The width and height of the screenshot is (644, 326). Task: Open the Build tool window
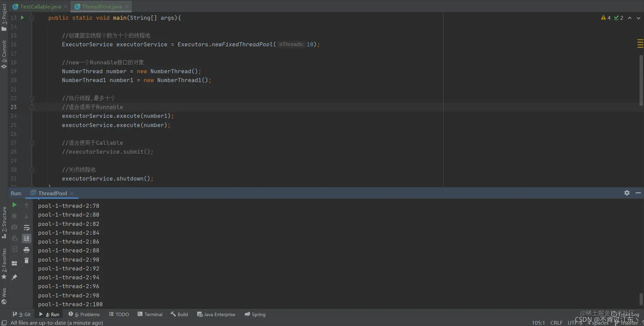click(179, 314)
